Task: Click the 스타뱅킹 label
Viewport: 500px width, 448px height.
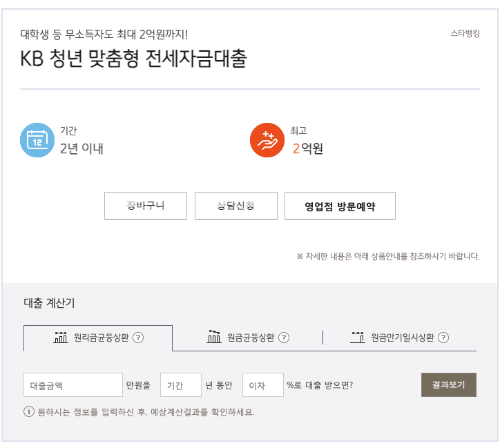Action: coord(465,33)
